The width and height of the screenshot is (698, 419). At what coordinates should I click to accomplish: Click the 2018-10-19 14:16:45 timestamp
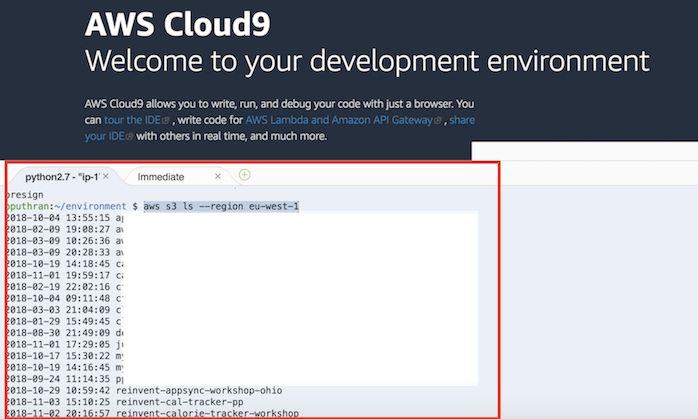[58, 367]
